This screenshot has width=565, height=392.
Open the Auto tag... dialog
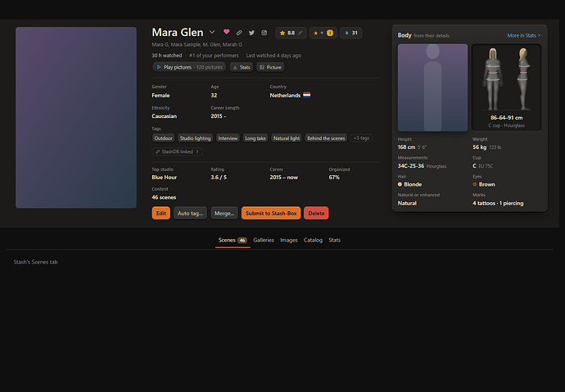[x=190, y=213]
